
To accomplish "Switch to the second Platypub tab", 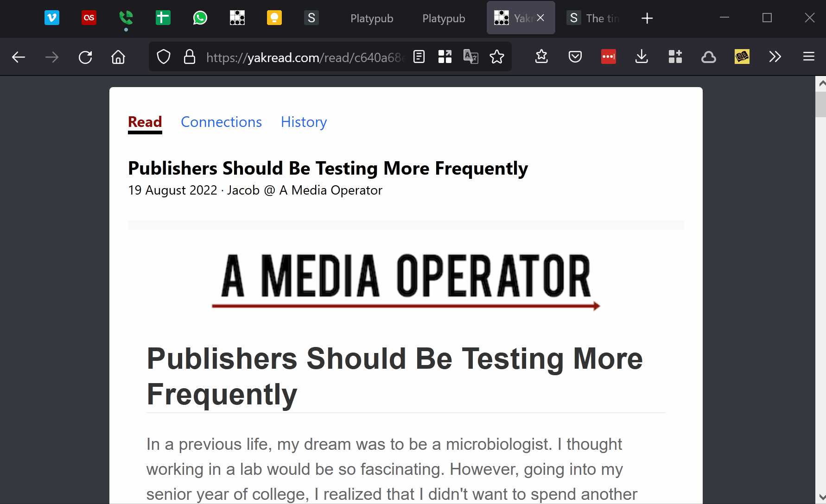I will pos(444,18).
